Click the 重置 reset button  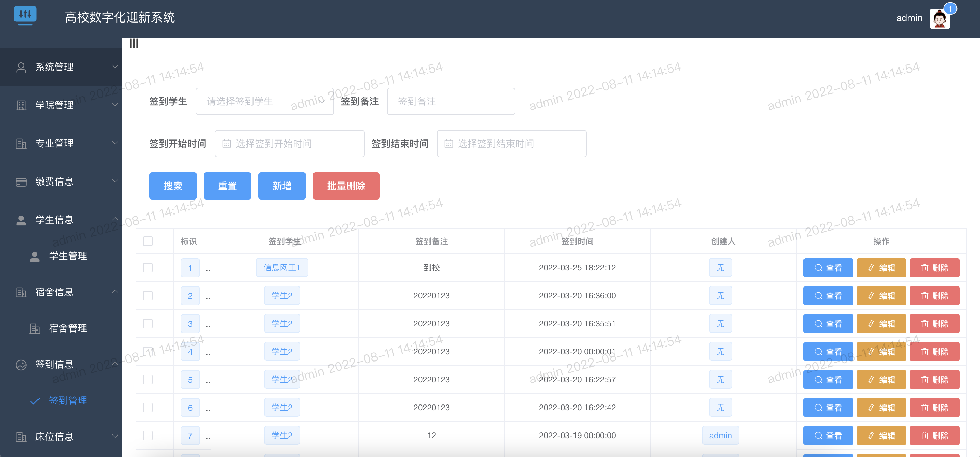click(228, 186)
